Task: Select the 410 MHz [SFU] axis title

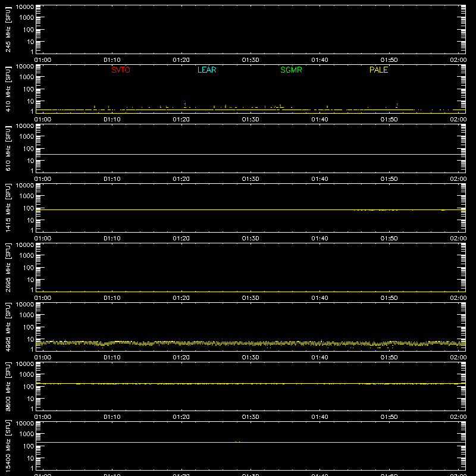Action: (x=8, y=89)
